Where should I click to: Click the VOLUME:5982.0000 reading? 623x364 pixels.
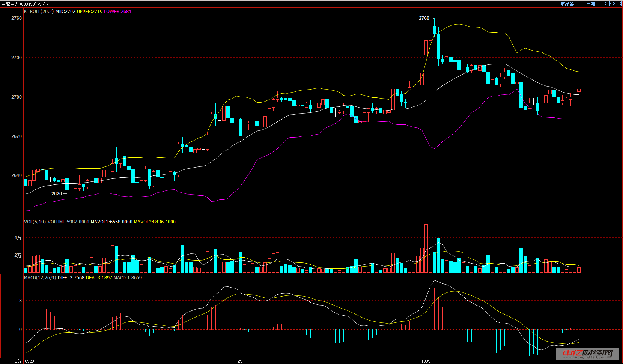pos(68,222)
